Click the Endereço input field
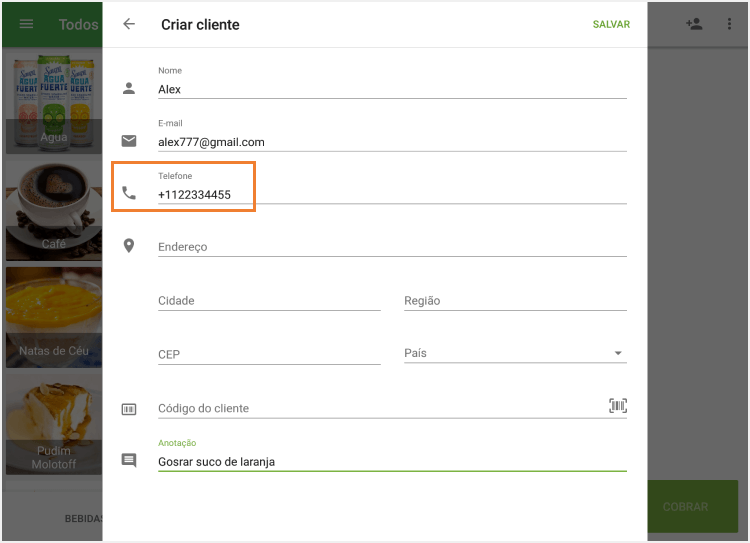The width and height of the screenshot is (750, 543). [x=392, y=247]
